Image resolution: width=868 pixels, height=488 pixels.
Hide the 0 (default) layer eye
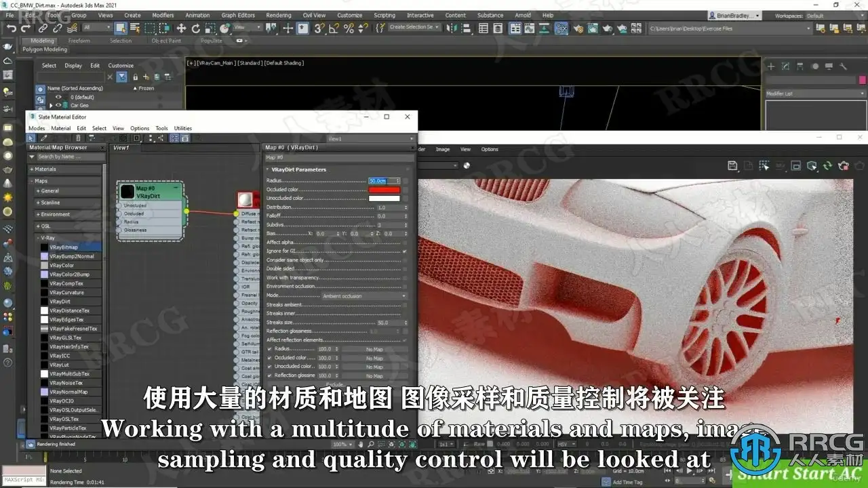(58, 97)
